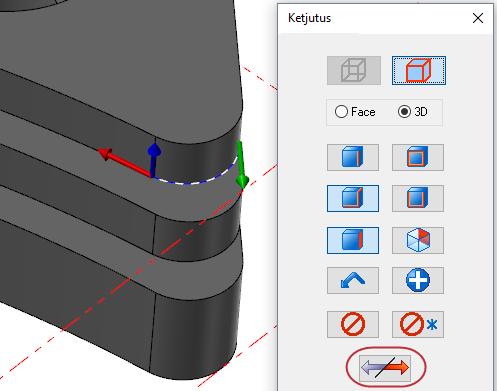
Task: Close the Ketjutus dialog
Action: click(x=478, y=18)
